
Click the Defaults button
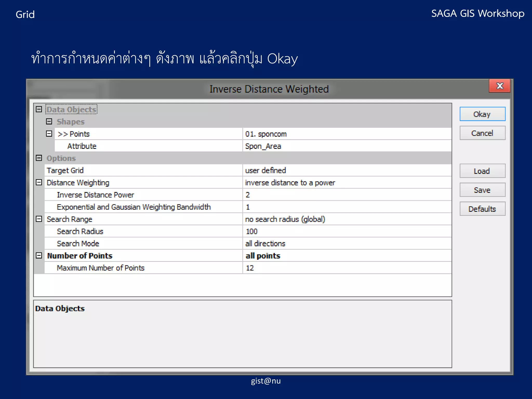pyautogui.click(x=482, y=209)
